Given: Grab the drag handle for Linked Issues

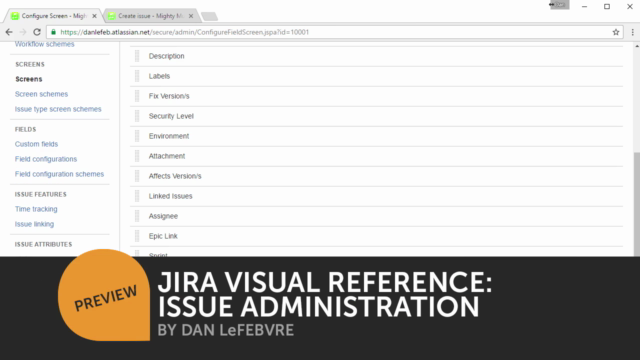Looking at the screenshot, I should click(137, 196).
